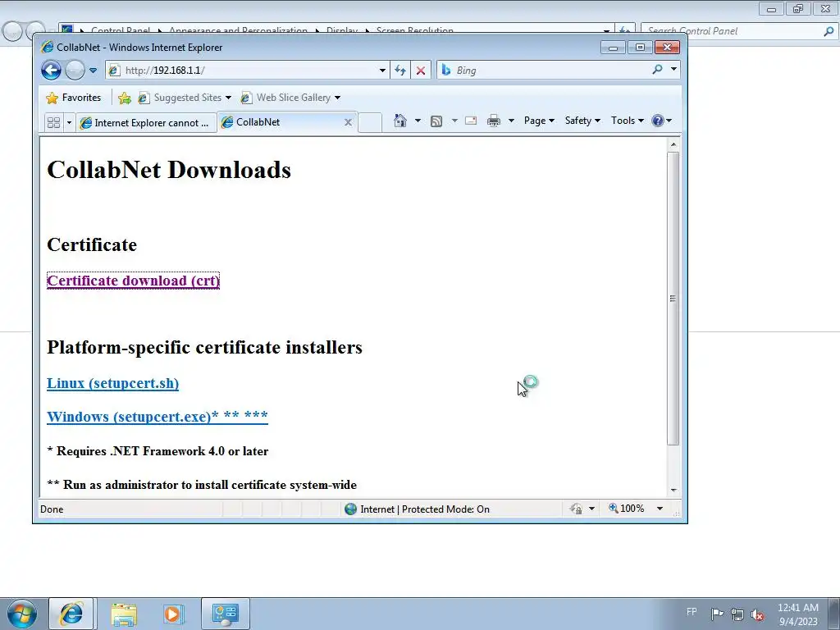This screenshot has height=630, width=840.
Task: Open the Safety menu
Action: (x=582, y=121)
